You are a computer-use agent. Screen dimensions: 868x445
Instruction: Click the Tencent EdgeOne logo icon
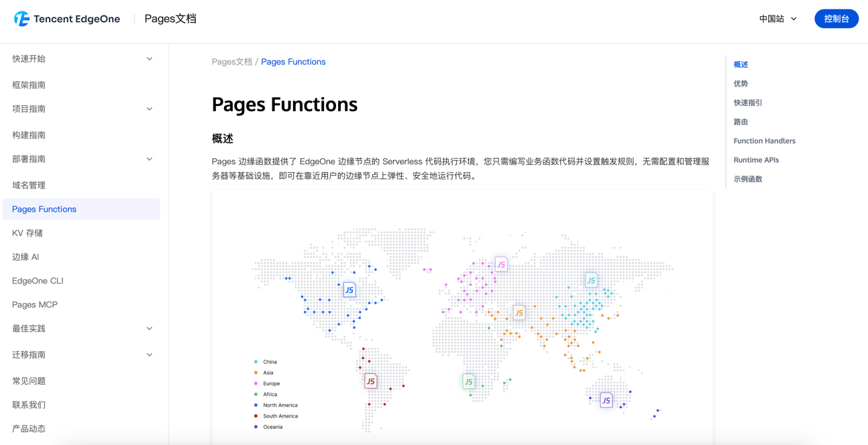pos(21,19)
